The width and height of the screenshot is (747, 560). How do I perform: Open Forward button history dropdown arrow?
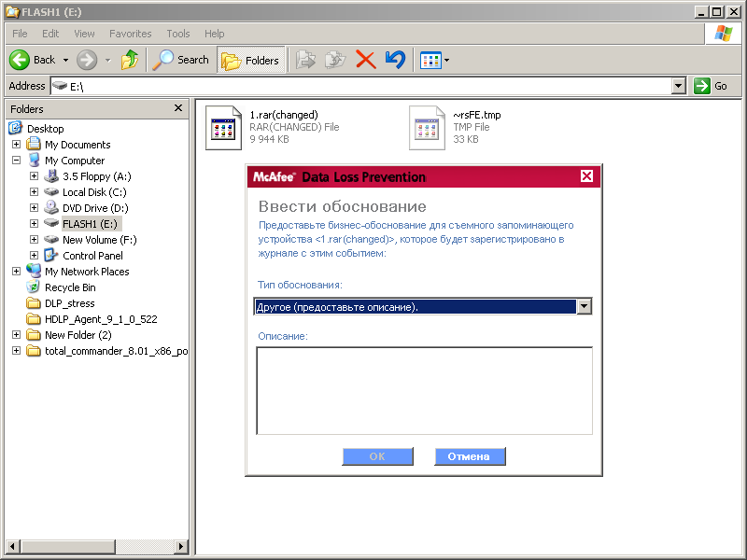(x=107, y=61)
